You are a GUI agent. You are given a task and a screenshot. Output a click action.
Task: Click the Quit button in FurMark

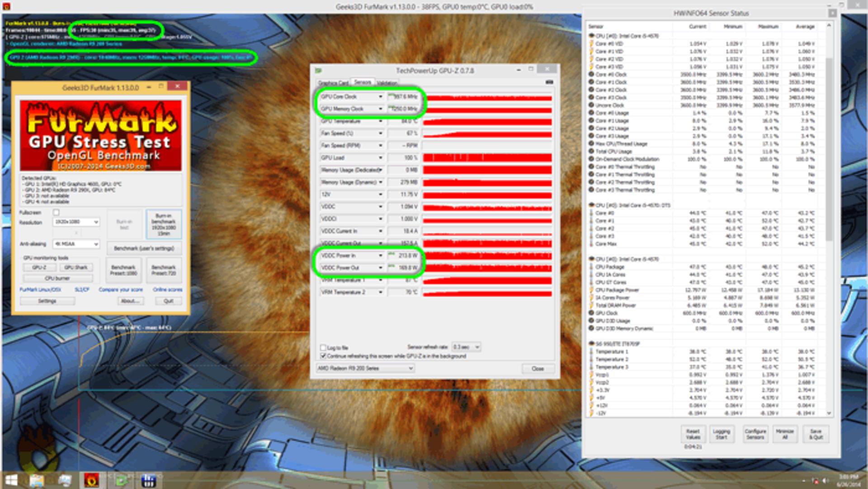[x=169, y=301]
